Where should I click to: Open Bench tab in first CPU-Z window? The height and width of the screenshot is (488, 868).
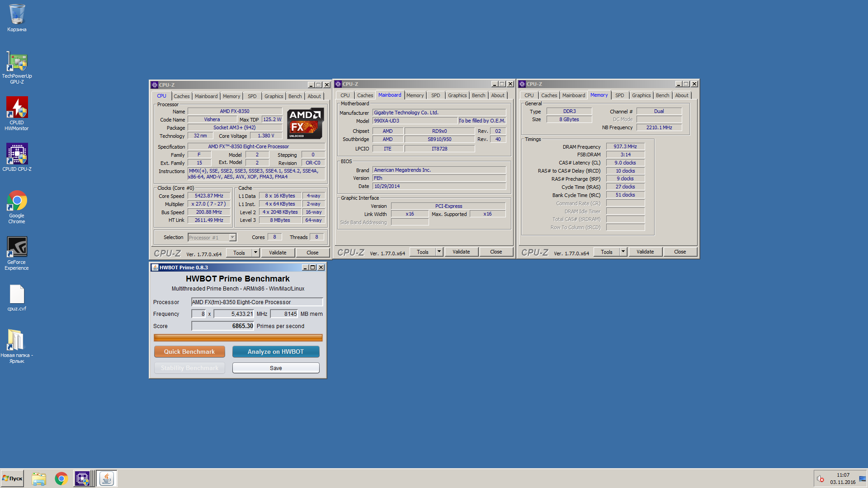[x=295, y=96]
